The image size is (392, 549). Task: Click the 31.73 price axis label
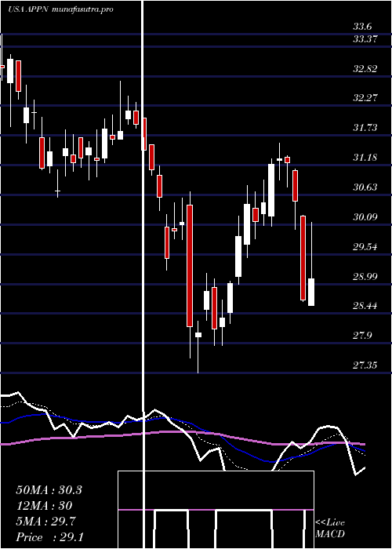tap(365, 127)
